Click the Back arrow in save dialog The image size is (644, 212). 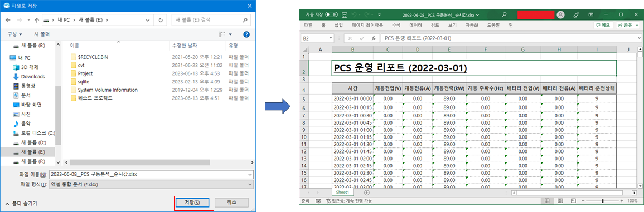click(8, 19)
